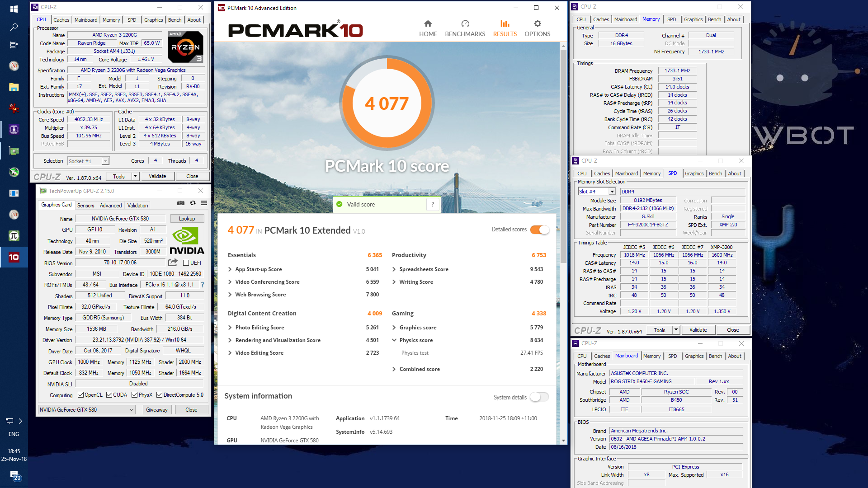868x488 pixels.
Task: Toggle Detailed scores switch off
Action: (x=540, y=230)
